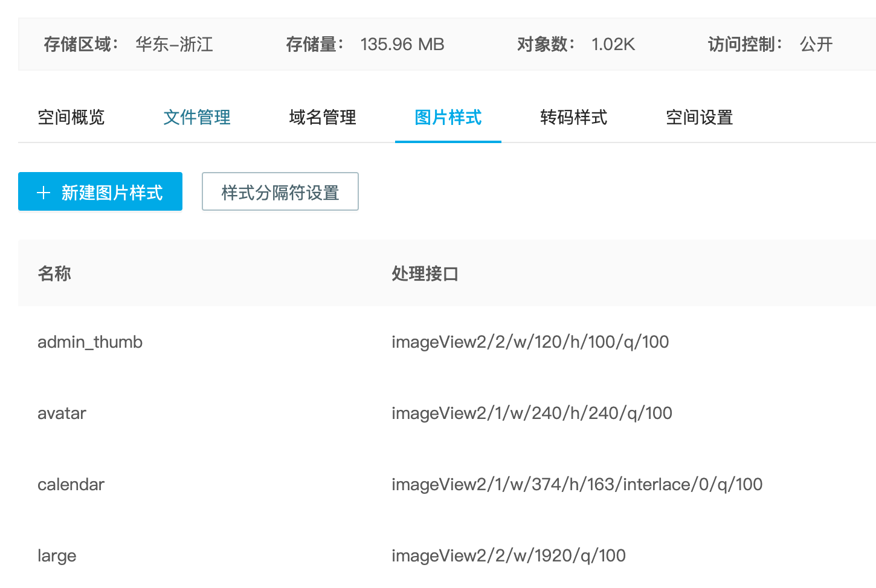Select the calendar style name
The width and height of the screenshot is (876, 588).
(71, 484)
